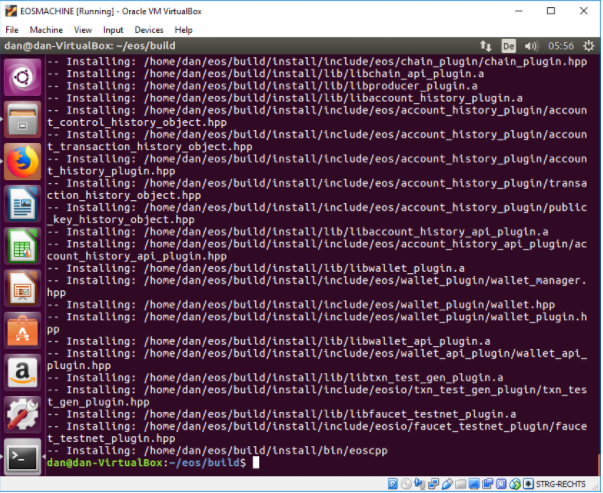
Task: Click the mouse integration status icon
Action: click(515, 484)
